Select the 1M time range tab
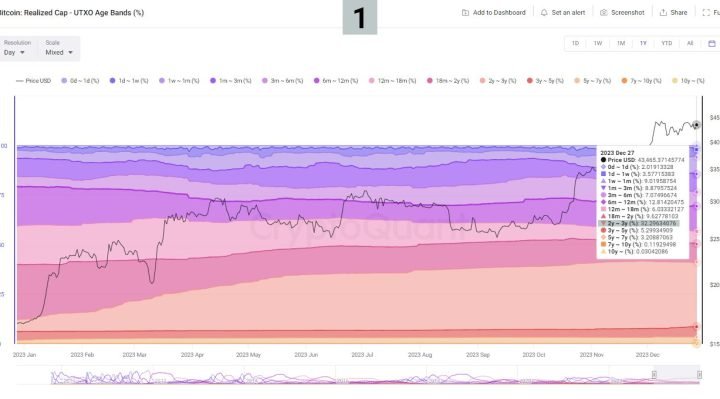This screenshot has height=399, width=720. coord(621,44)
